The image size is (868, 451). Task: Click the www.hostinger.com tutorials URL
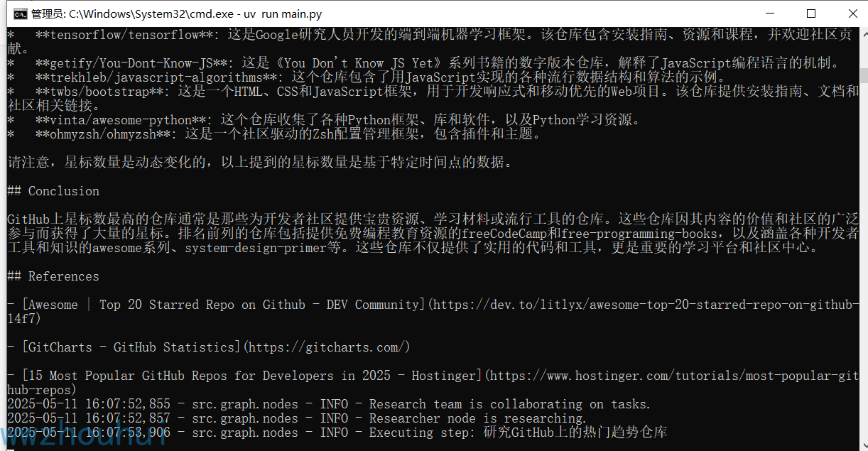pos(433,383)
